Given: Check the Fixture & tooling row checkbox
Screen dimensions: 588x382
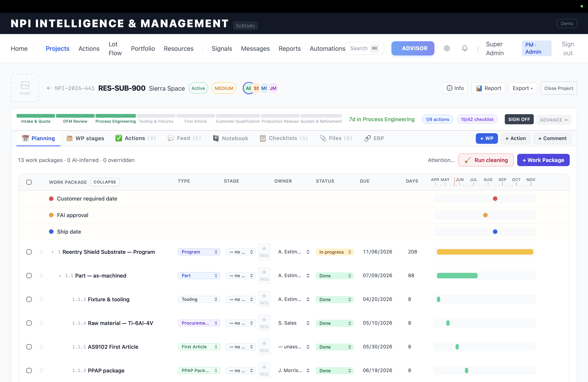Looking at the screenshot, I should click(29, 299).
